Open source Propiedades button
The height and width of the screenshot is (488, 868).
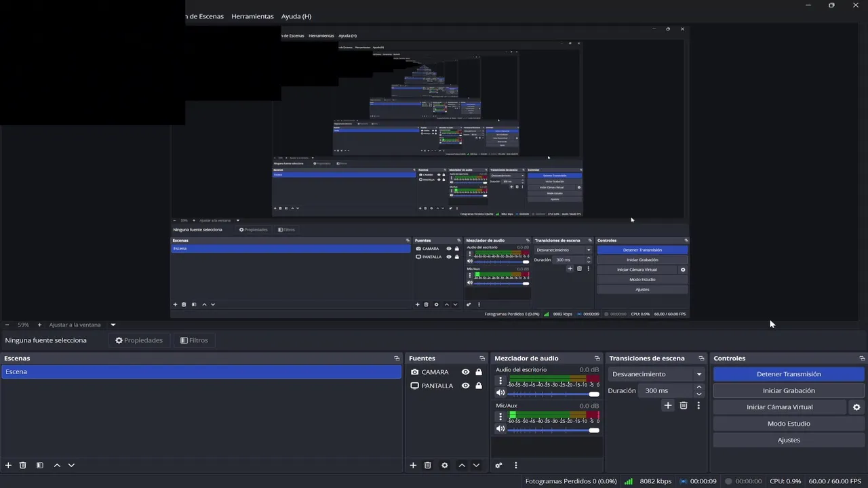pyautogui.click(x=139, y=340)
